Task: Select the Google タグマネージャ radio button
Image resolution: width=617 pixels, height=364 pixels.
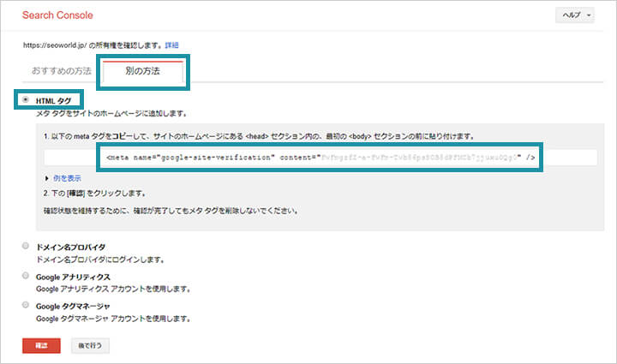Action: click(x=25, y=305)
